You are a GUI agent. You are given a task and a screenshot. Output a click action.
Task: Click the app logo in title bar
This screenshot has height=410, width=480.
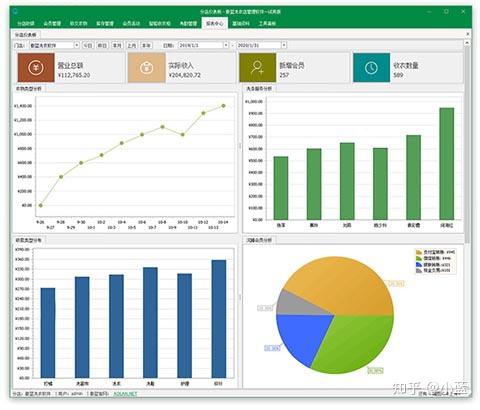pyautogui.click(x=15, y=11)
